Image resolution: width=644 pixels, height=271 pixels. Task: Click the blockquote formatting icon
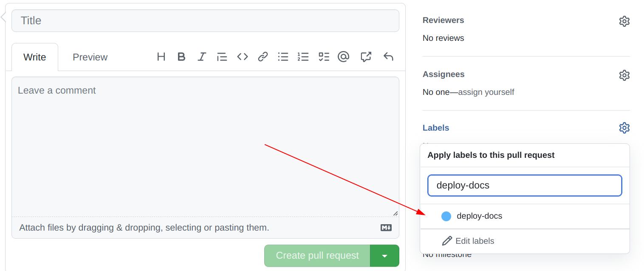[x=222, y=57]
